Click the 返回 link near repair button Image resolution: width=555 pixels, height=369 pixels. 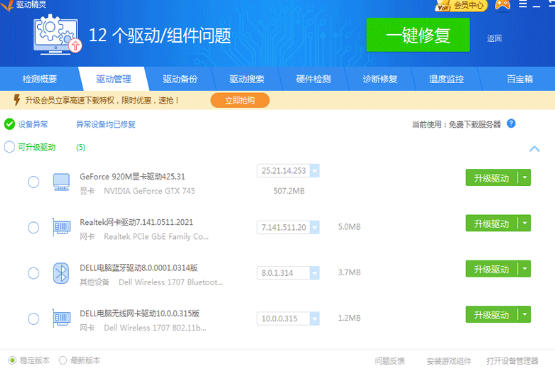[x=494, y=38]
